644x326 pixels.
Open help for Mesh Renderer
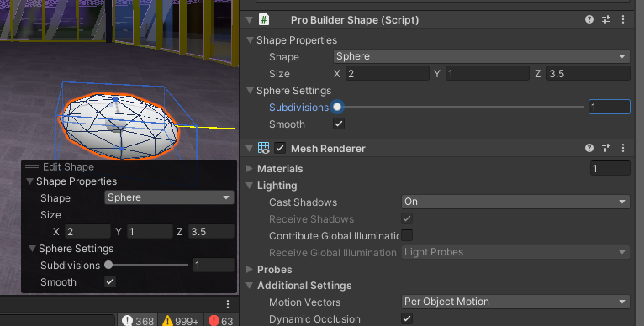589,148
